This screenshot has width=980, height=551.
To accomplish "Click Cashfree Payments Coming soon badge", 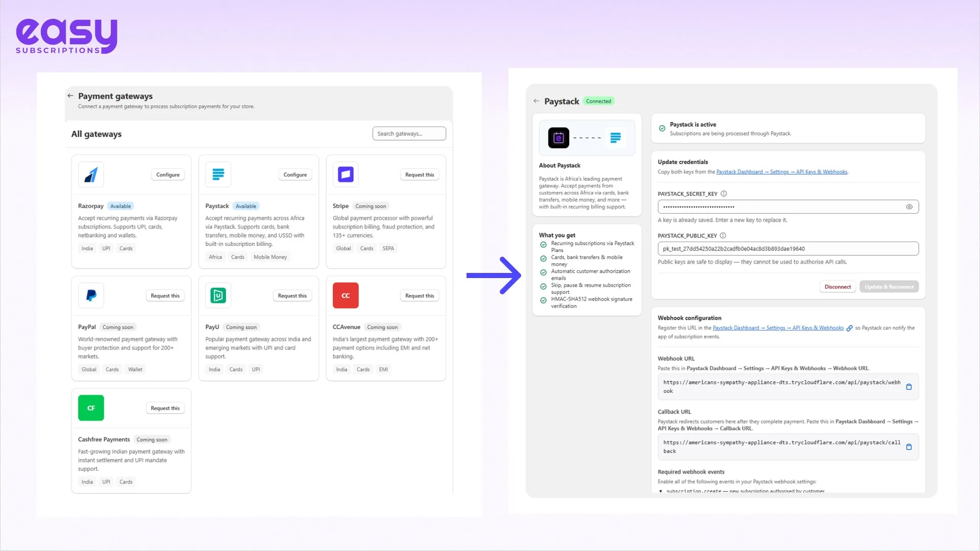I will 152,440.
